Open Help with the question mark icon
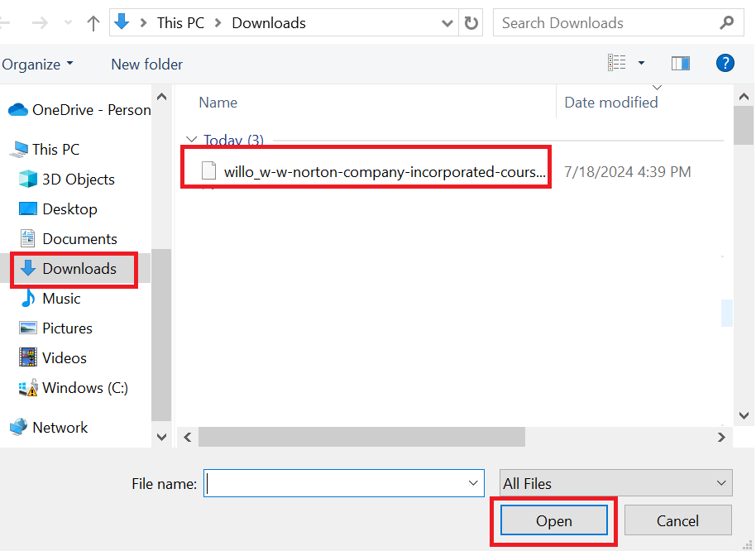756x551 pixels. pyautogui.click(x=725, y=63)
